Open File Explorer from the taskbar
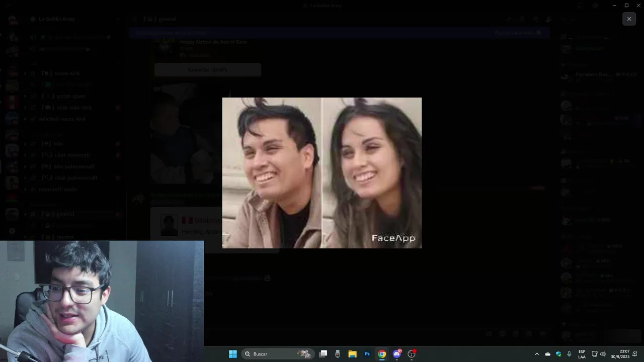Viewport: 644px width, 362px height. pos(353,354)
